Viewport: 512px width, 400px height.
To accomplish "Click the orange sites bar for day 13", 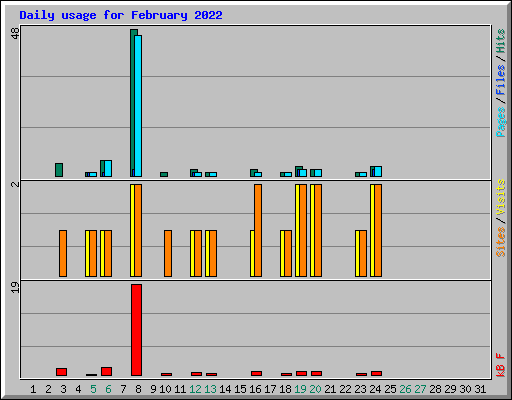I will point(213,253).
